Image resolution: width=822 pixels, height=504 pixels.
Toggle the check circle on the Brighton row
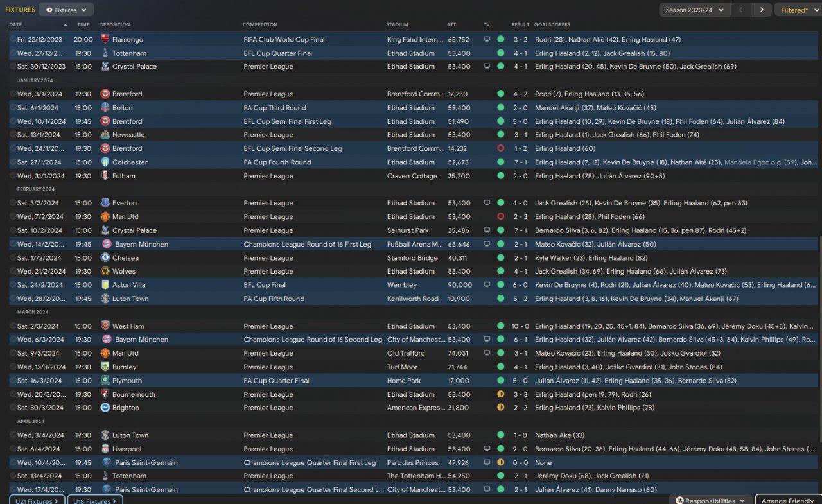[x=12, y=408]
